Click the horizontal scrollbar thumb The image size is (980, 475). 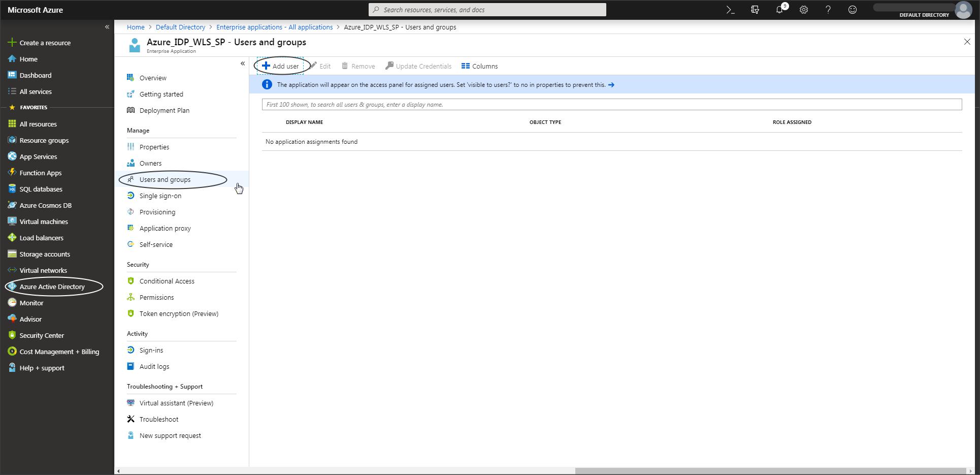click(770, 471)
